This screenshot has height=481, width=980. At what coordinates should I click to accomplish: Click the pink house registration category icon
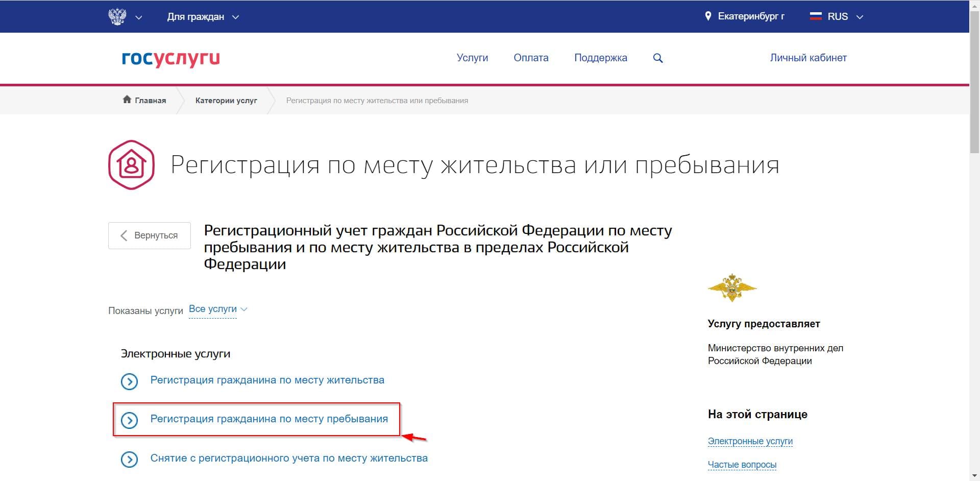tap(131, 165)
